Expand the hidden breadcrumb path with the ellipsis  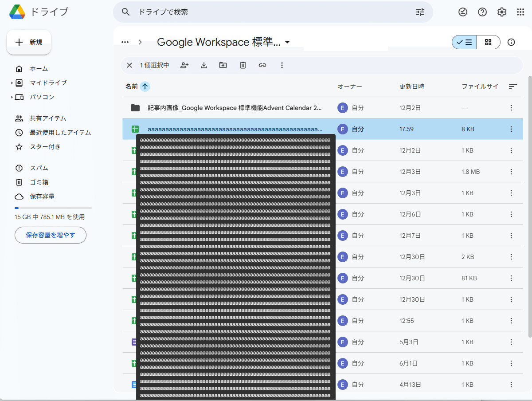click(x=125, y=42)
